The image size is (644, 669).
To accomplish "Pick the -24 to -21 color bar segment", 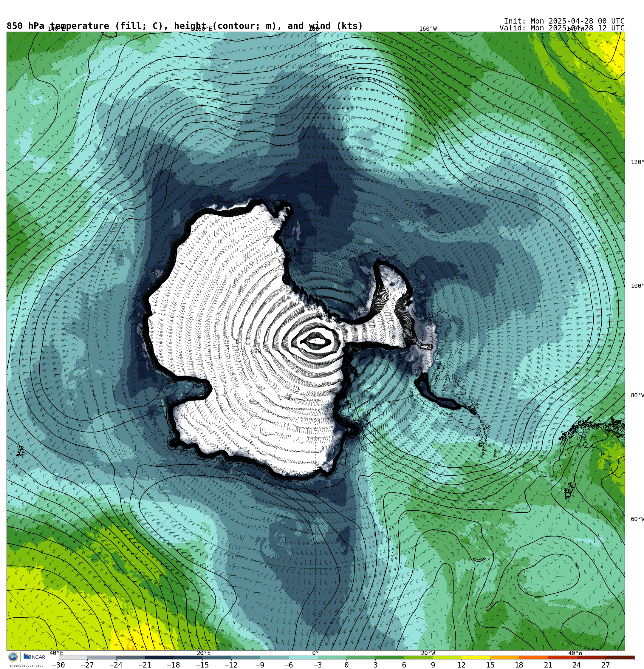I will click(x=131, y=657).
